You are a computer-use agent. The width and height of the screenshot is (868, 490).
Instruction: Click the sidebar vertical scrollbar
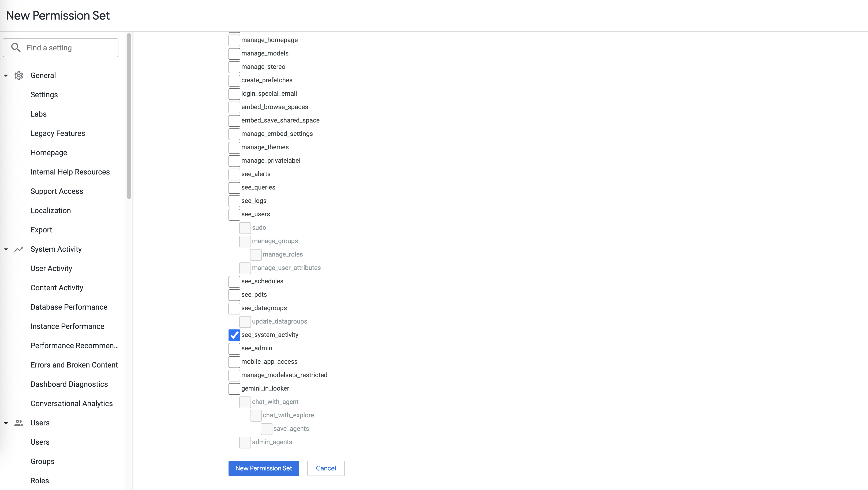pos(129,116)
